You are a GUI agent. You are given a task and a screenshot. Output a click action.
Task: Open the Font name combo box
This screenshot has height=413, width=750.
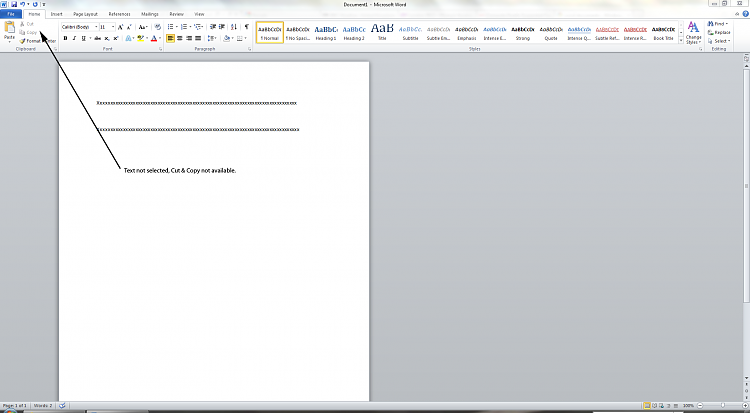[x=80, y=27]
